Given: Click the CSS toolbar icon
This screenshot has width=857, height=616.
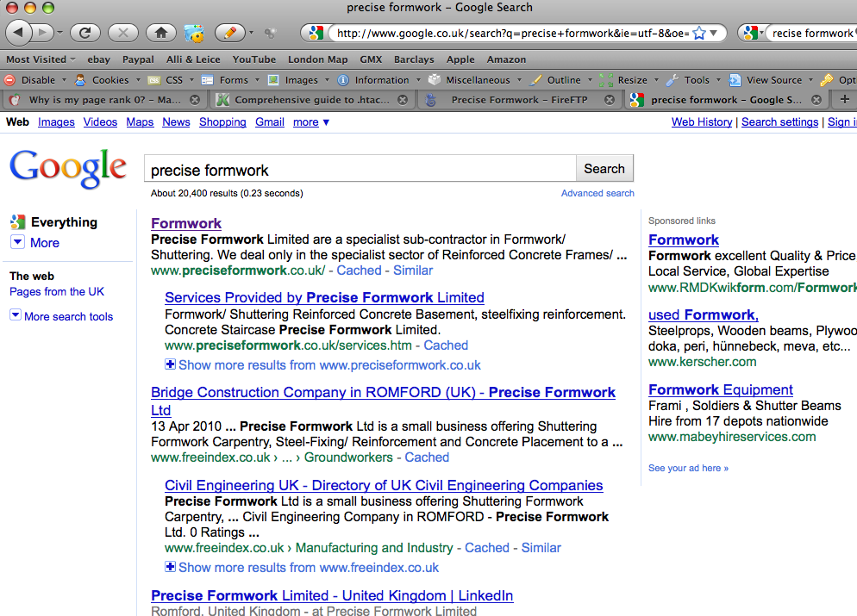Looking at the screenshot, I should click(154, 80).
